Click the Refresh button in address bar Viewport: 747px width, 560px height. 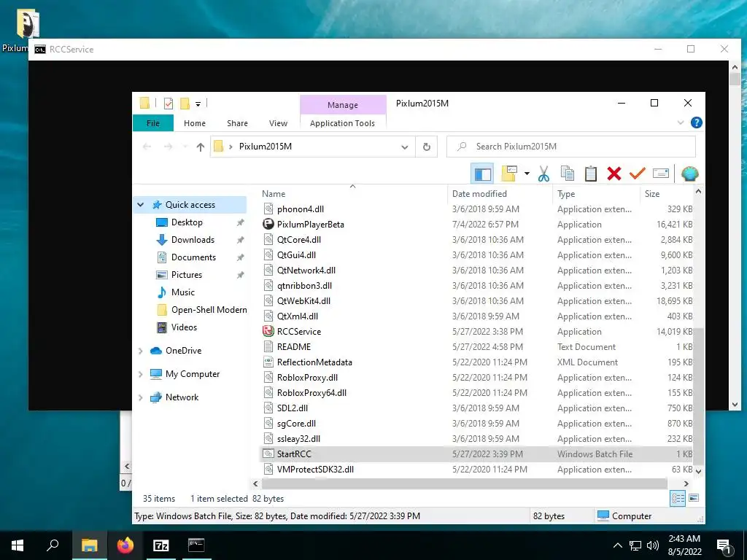426,147
